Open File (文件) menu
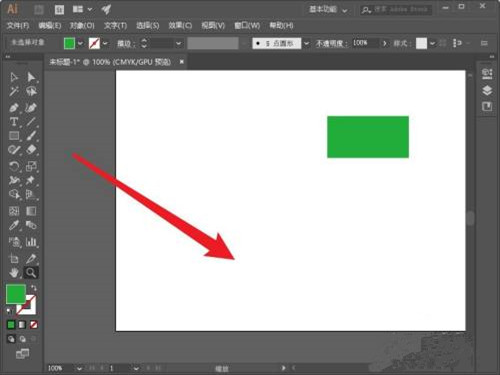The image size is (500, 375). [x=18, y=26]
